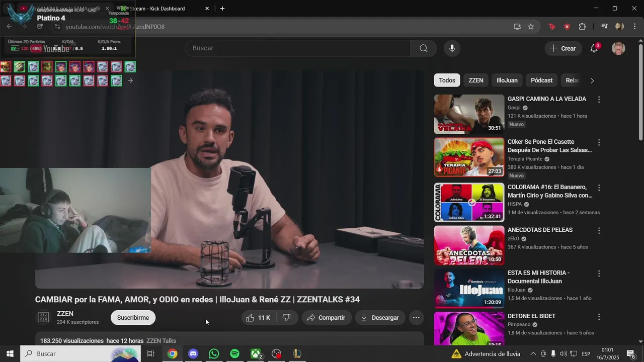Close the Kick Dashboard tab
This screenshot has height=362, width=644.
pos(207,9)
